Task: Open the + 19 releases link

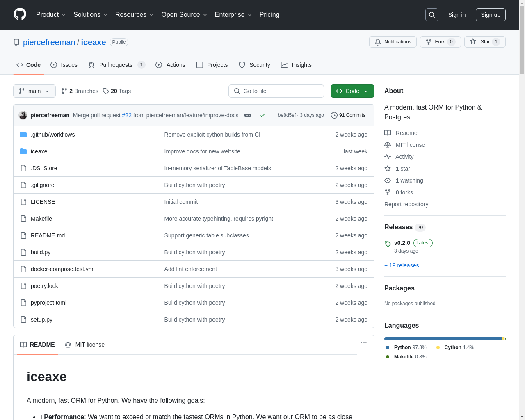Action: [402, 265]
